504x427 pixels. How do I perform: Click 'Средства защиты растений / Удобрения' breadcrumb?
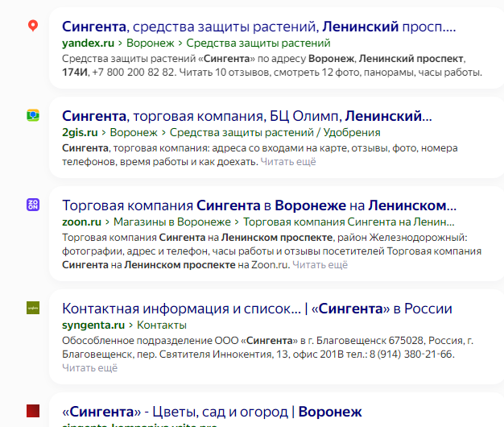[x=275, y=132]
